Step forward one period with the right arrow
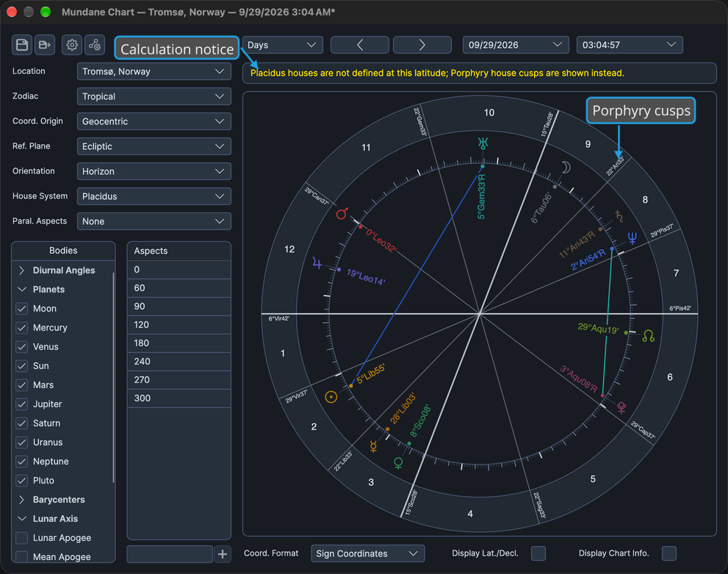728x574 pixels. 422,45
